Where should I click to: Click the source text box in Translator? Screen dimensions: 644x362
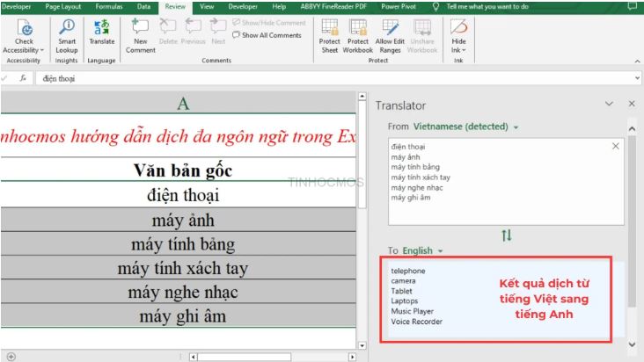[x=506, y=182]
